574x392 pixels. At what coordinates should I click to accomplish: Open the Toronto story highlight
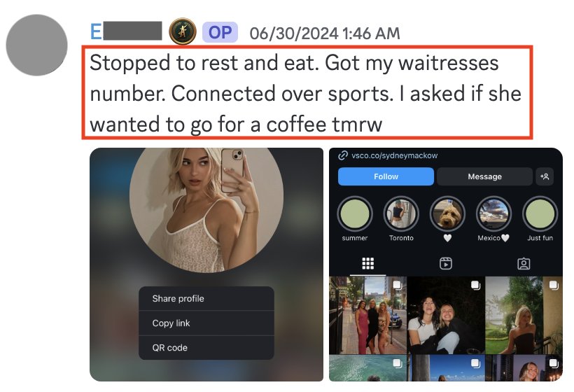[x=401, y=214]
